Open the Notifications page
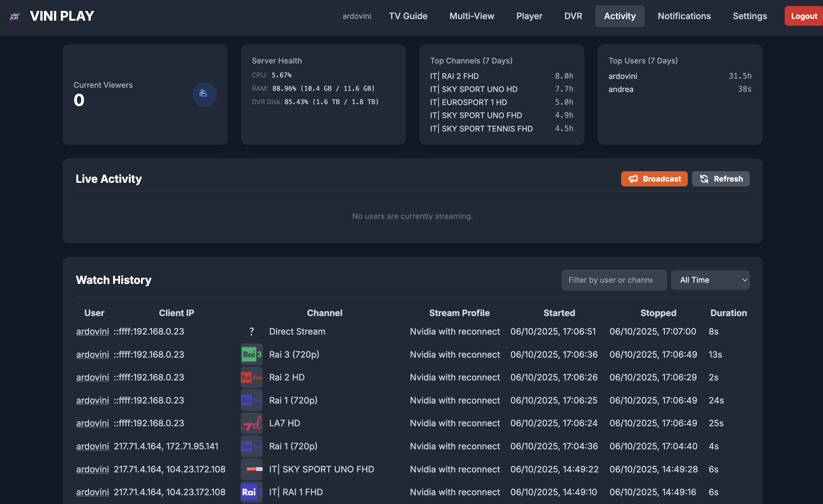The width and height of the screenshot is (823, 504). (684, 16)
